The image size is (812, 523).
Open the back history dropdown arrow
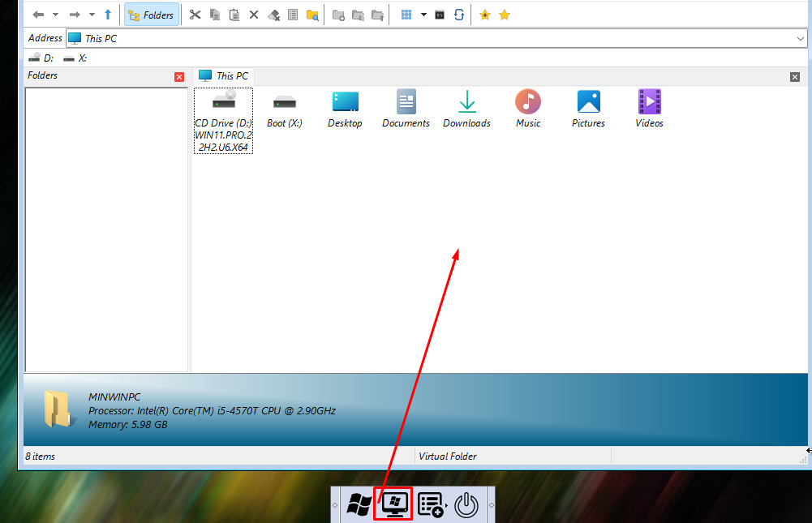pos(55,15)
